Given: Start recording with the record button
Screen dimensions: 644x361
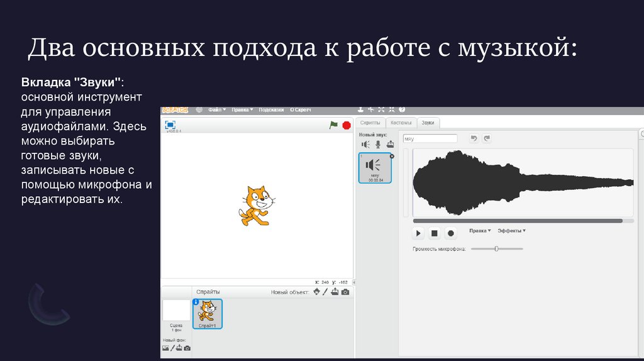Looking at the screenshot, I should pyautogui.click(x=450, y=233).
